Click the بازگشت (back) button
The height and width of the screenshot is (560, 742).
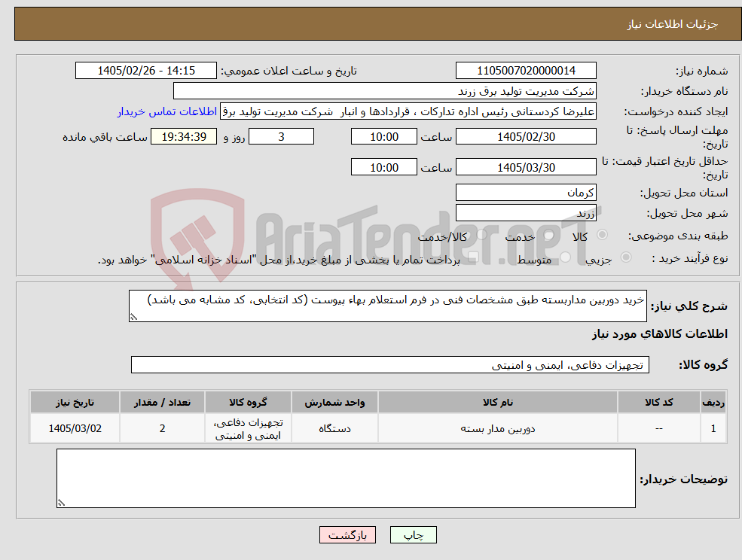(347, 535)
